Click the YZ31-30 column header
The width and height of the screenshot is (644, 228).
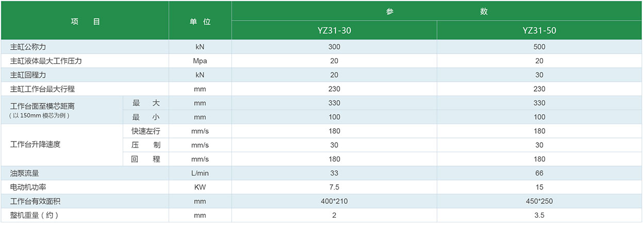(334, 30)
